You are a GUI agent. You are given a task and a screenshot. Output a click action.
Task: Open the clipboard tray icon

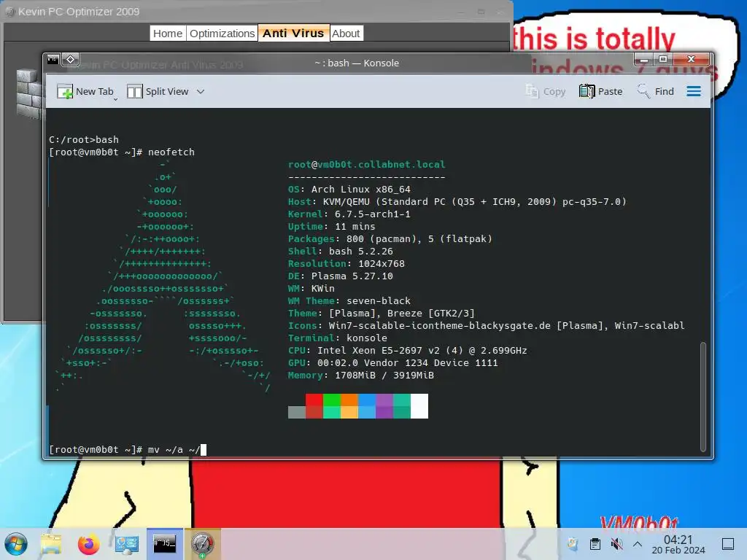pos(595,544)
